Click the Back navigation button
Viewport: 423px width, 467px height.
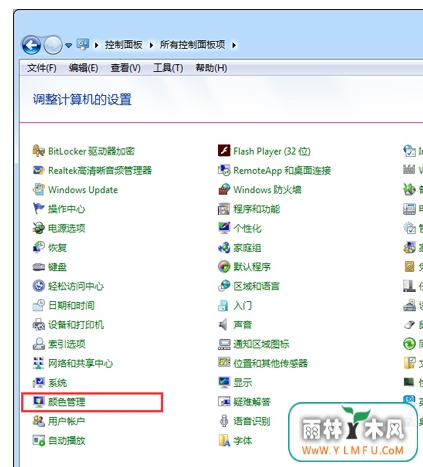click(x=32, y=45)
